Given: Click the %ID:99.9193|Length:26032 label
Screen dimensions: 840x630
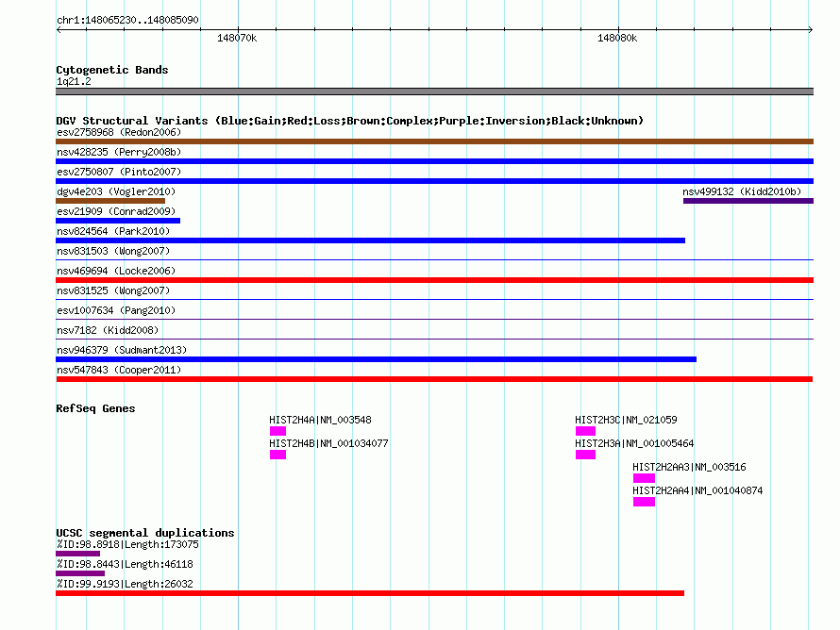Looking at the screenshot, I should point(125,584).
